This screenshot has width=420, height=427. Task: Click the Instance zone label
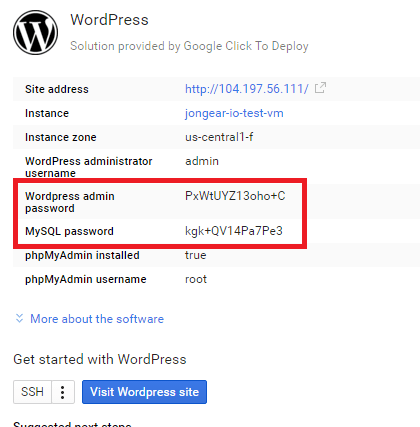tap(61, 137)
